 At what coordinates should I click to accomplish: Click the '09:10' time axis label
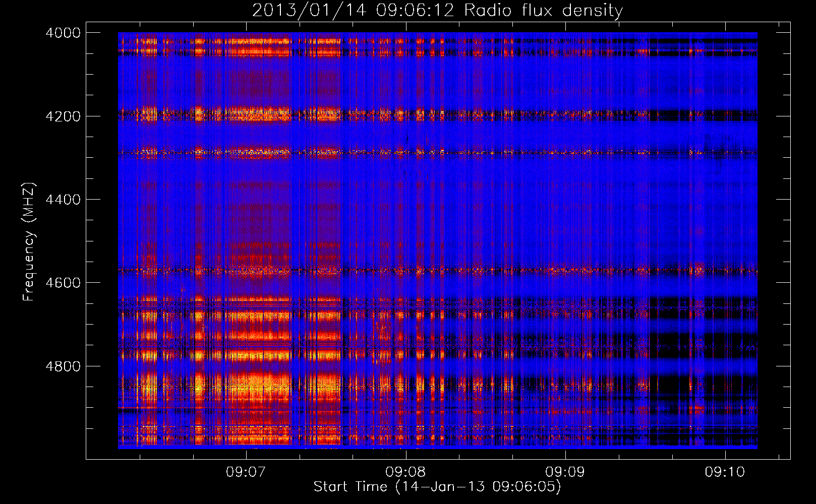pos(725,472)
